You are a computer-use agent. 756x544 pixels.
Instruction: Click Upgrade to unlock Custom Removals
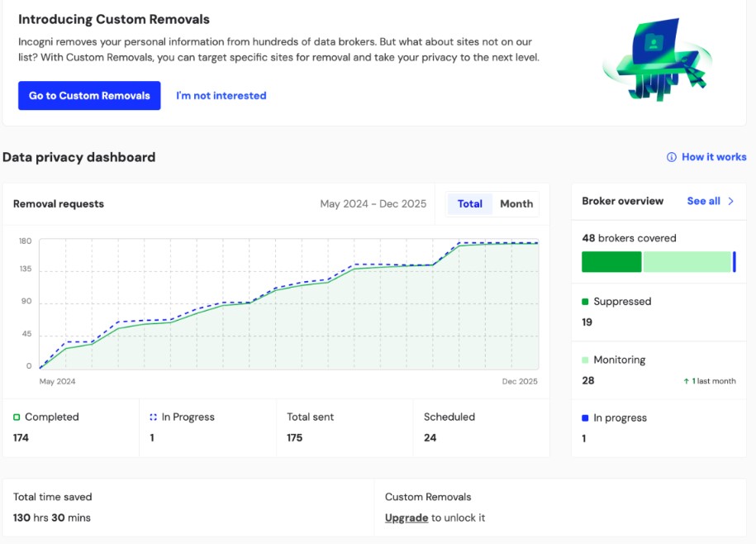406,518
